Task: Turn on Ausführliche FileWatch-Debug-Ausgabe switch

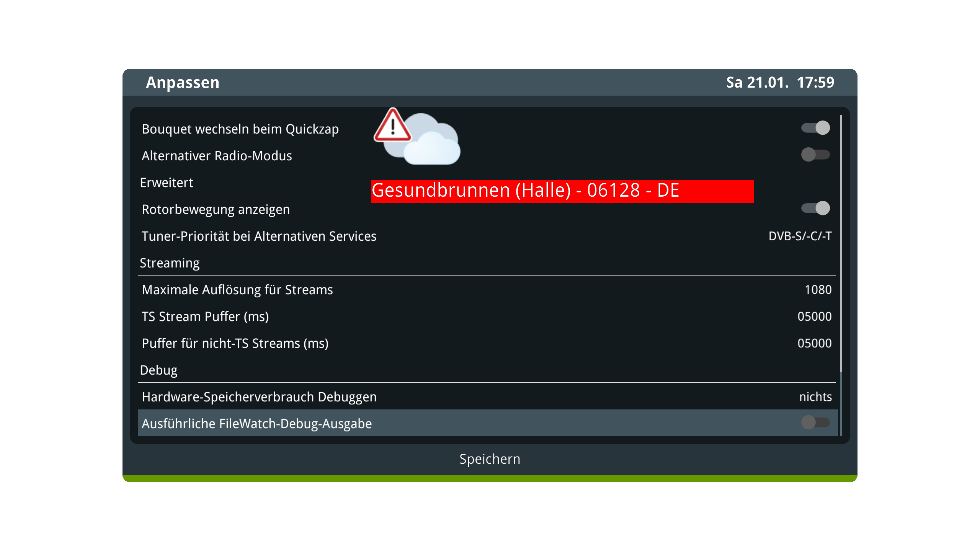Action: pos(815,422)
